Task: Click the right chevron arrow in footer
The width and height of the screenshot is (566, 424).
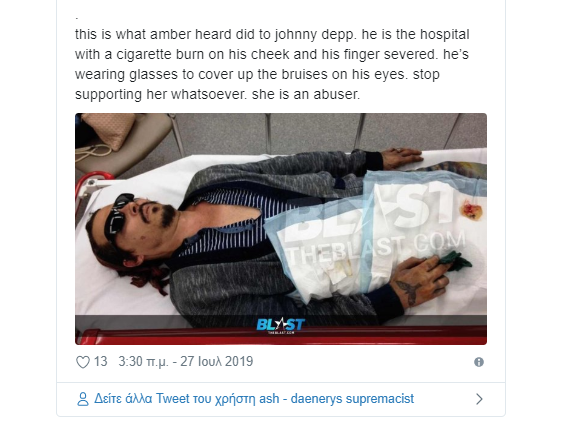Action: pos(479,399)
